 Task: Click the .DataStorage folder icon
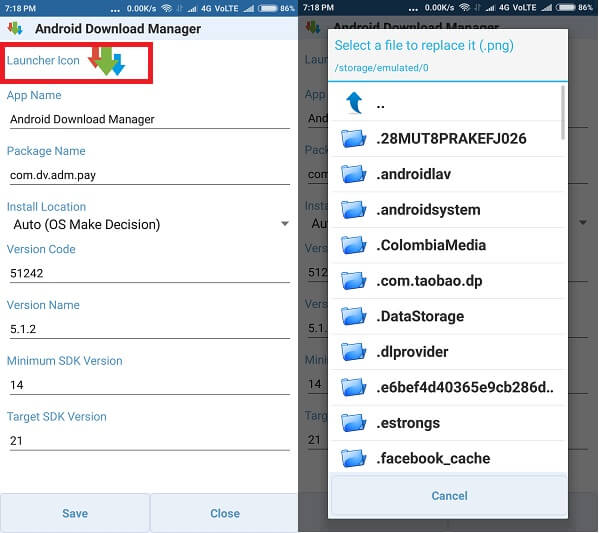[353, 316]
